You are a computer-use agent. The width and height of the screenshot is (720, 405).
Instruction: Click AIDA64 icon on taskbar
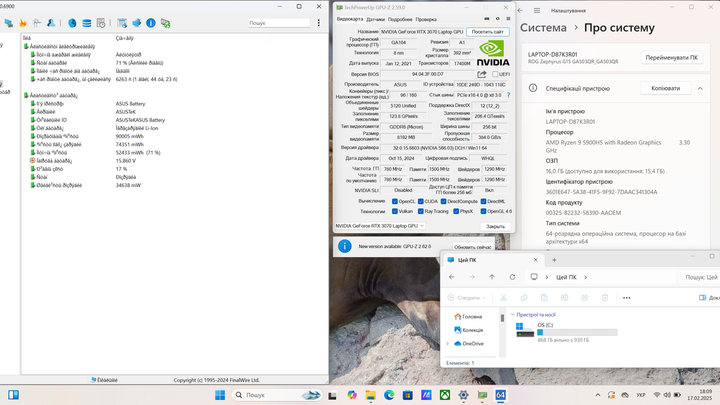click(500, 394)
